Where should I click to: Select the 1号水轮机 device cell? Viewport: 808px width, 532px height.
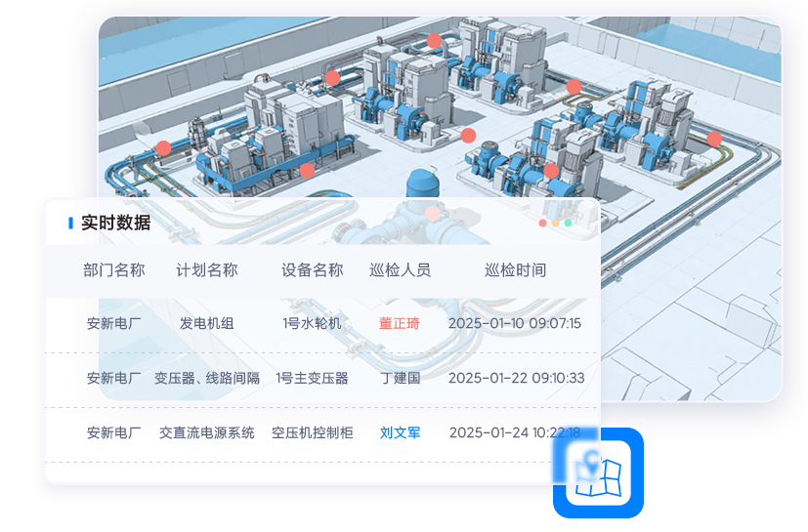312,323
